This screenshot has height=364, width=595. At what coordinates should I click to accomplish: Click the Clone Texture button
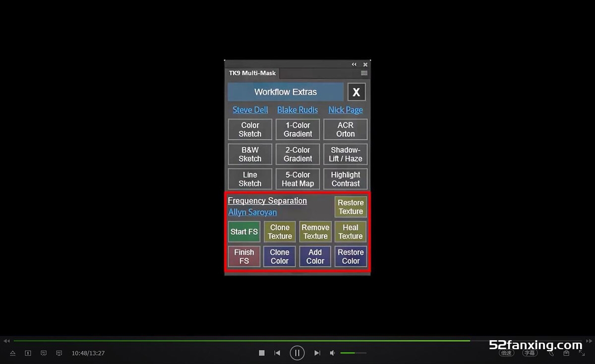280,232
